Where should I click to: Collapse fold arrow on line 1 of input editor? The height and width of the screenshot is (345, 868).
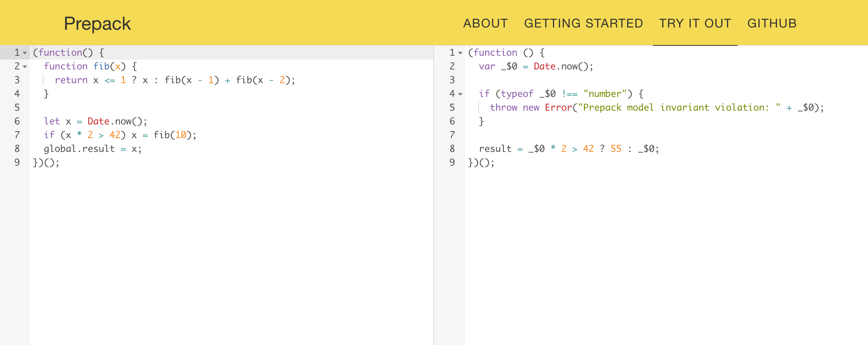click(x=25, y=53)
